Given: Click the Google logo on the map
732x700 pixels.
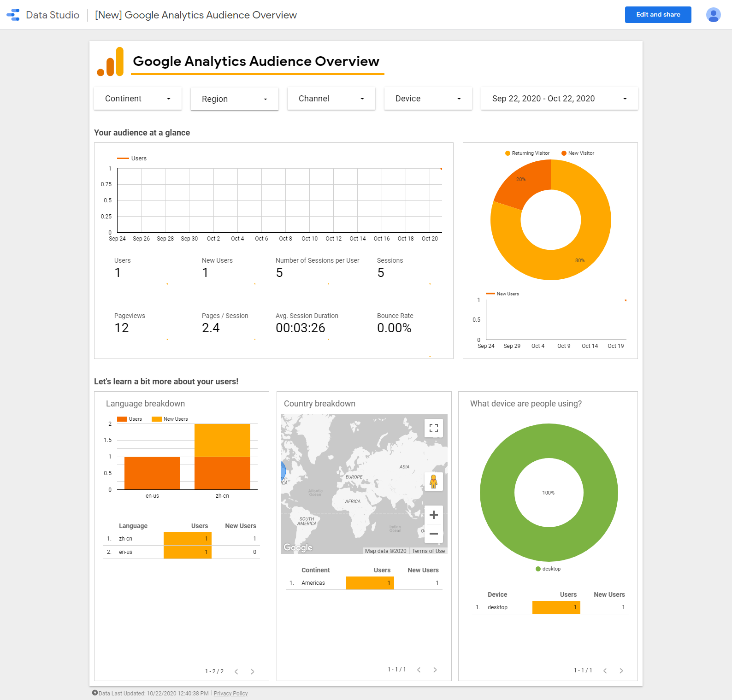Looking at the screenshot, I should click(x=298, y=547).
